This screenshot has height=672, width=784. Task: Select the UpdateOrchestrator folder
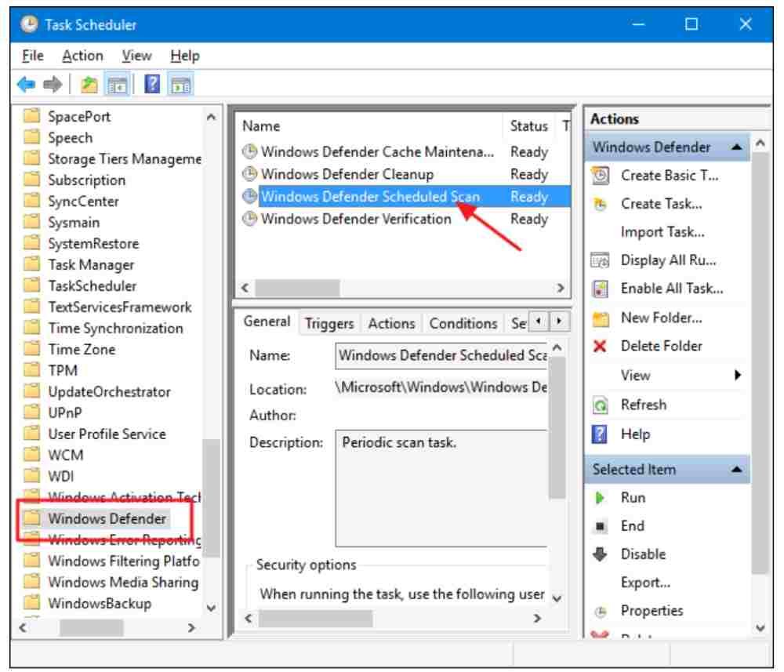pos(109,392)
